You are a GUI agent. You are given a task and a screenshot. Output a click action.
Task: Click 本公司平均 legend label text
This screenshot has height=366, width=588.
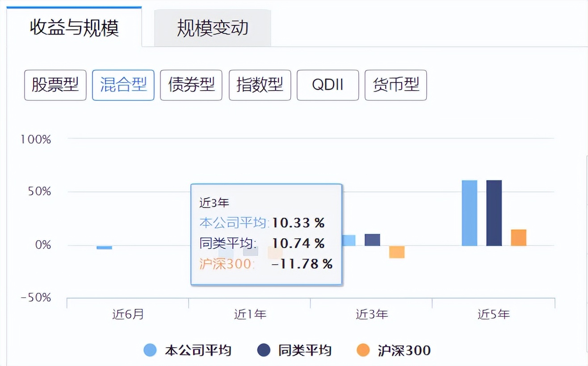point(198,350)
